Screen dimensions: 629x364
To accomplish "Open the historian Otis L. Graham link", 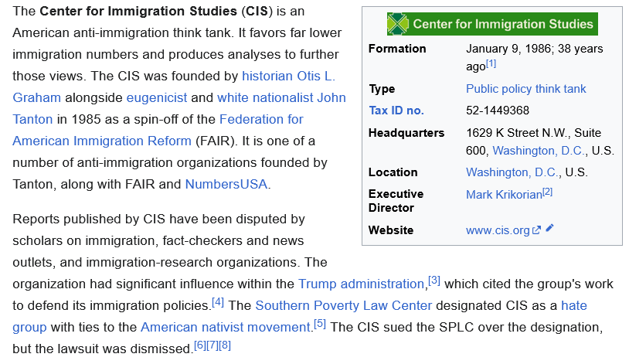I will [x=288, y=76].
